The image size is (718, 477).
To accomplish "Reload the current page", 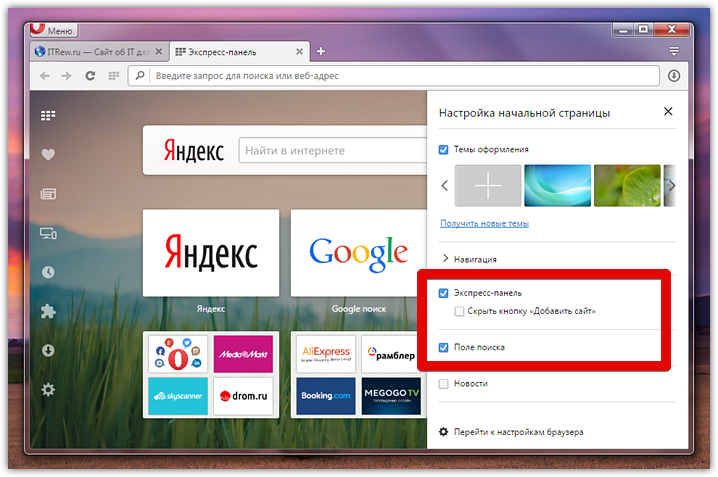I will [x=90, y=76].
